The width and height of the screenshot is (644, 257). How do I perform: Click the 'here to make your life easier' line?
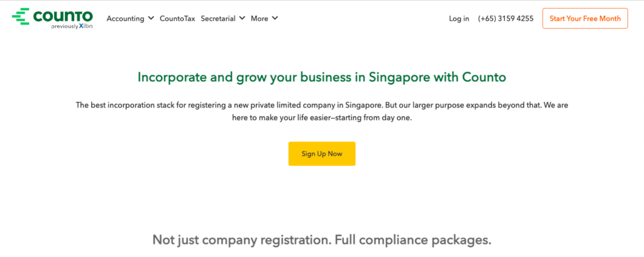(321, 118)
